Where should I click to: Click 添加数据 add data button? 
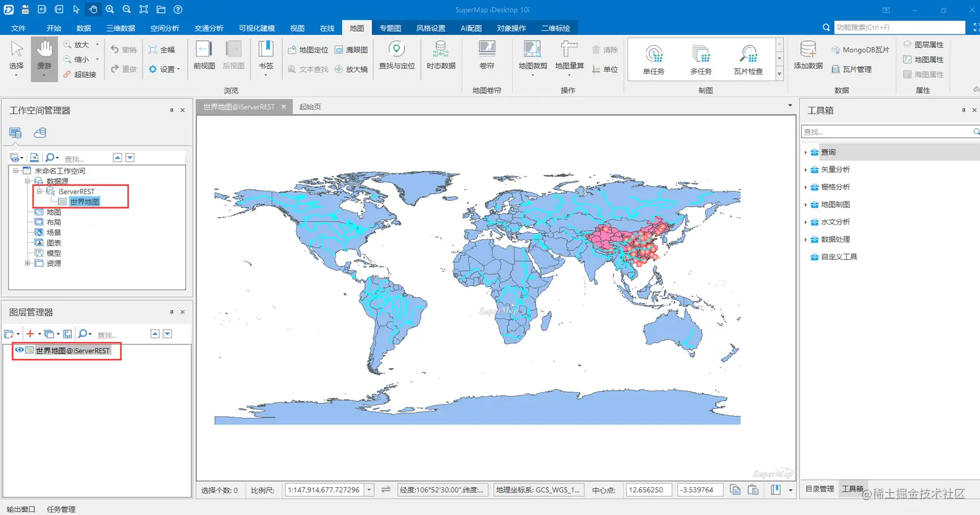pyautogui.click(x=808, y=55)
